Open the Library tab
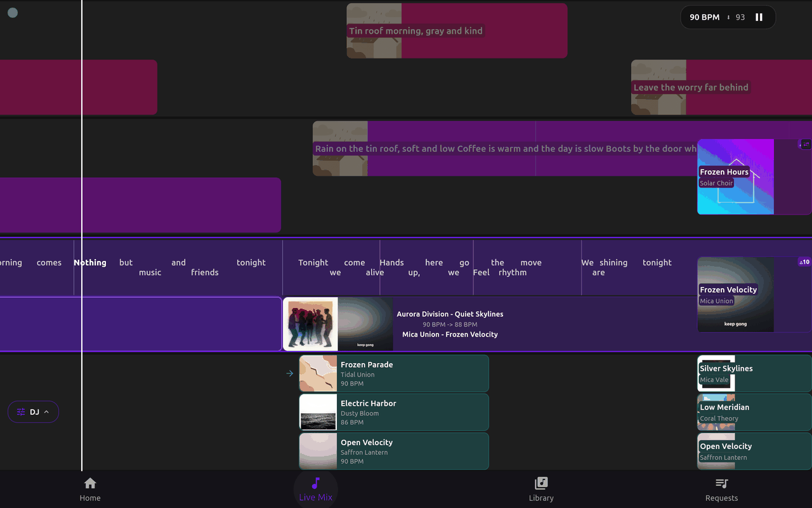Screen dimensions: 812x508 (x=541, y=489)
